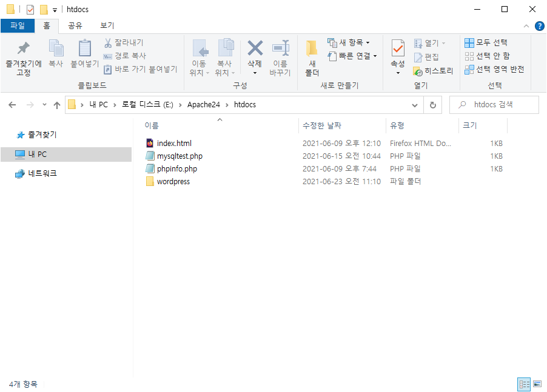547x392 pixels.
Task: Select the phpinfo.php file
Action: (x=177, y=169)
